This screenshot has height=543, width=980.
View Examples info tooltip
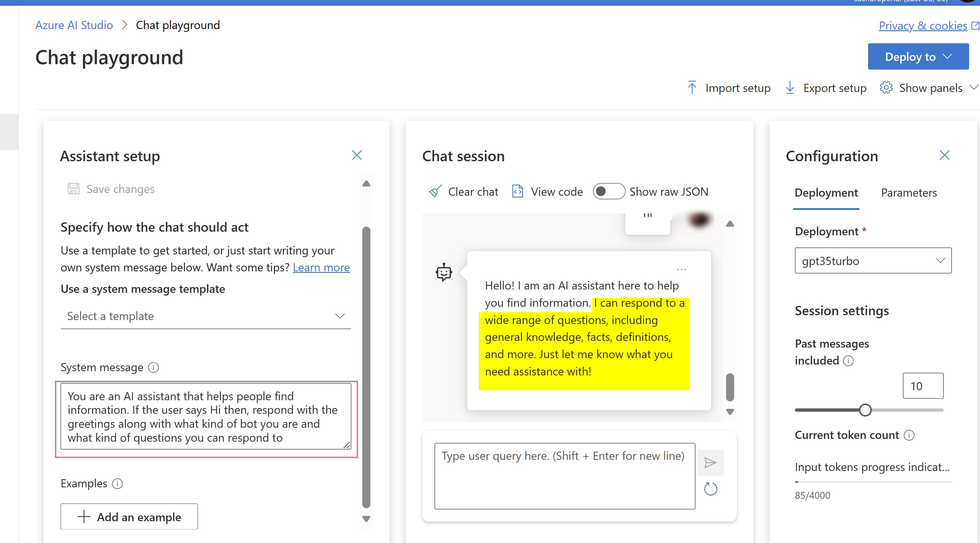[117, 483]
